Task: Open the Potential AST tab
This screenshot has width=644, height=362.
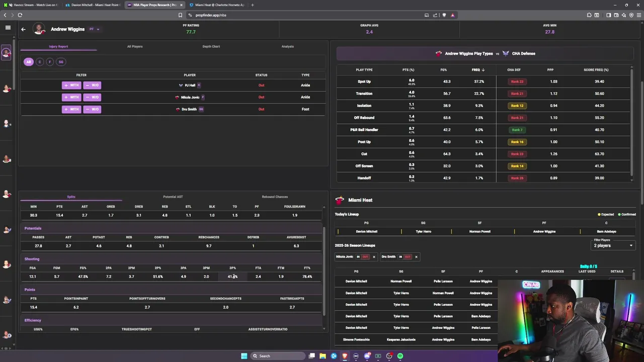Action: tap(173, 197)
